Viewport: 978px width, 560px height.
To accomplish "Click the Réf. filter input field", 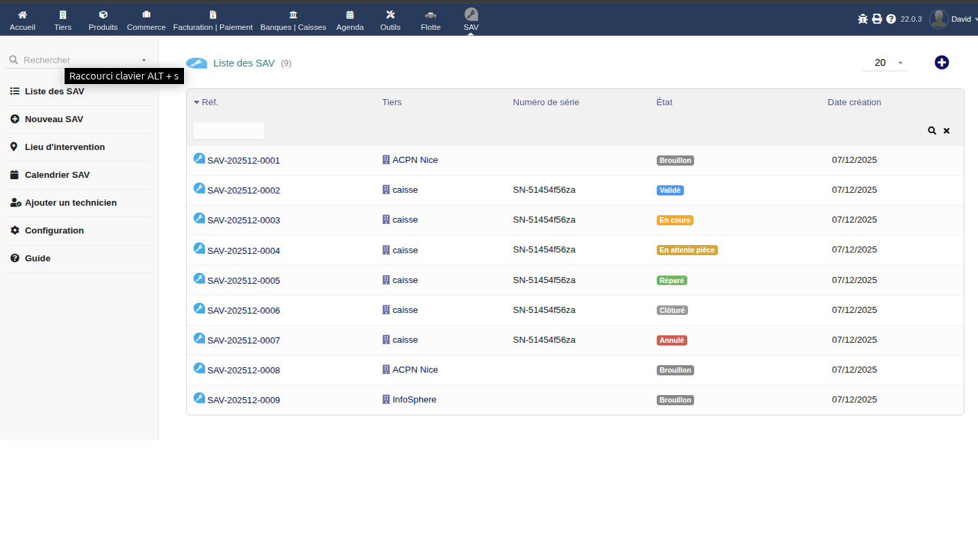I will 229,130.
